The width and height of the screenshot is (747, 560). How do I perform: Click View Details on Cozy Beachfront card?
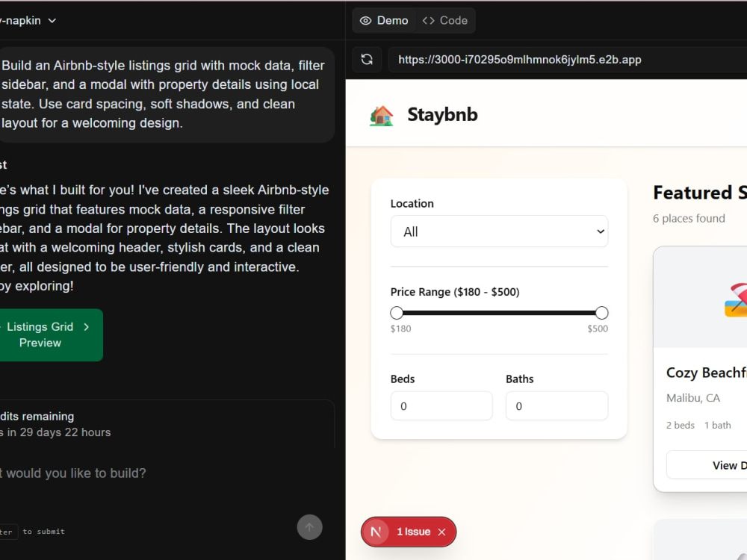707,464
